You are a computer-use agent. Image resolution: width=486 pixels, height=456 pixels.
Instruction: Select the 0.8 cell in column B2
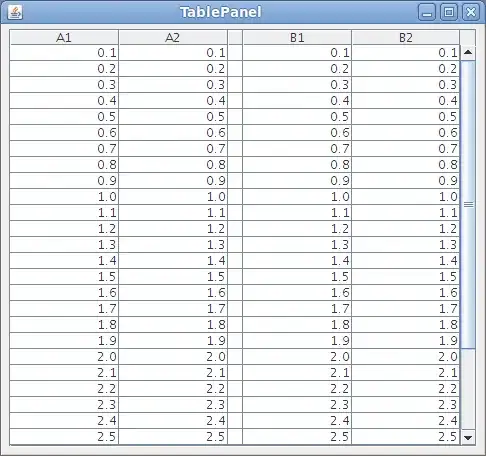coord(406,165)
